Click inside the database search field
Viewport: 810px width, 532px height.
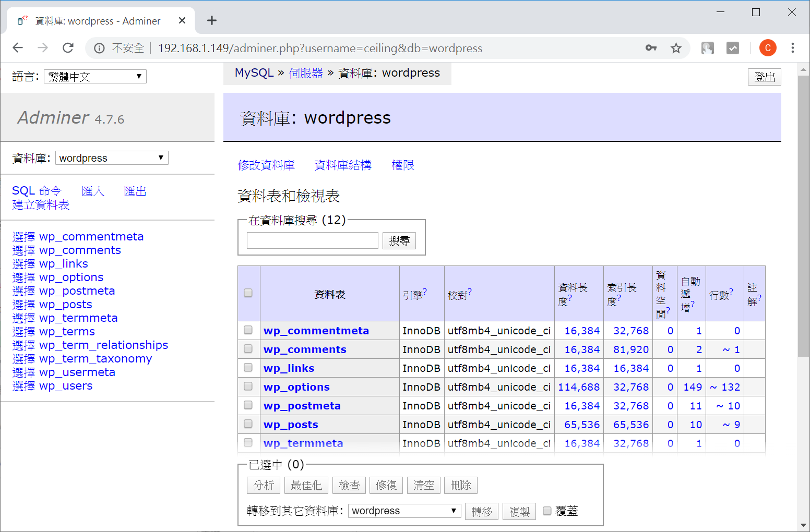[x=312, y=240]
